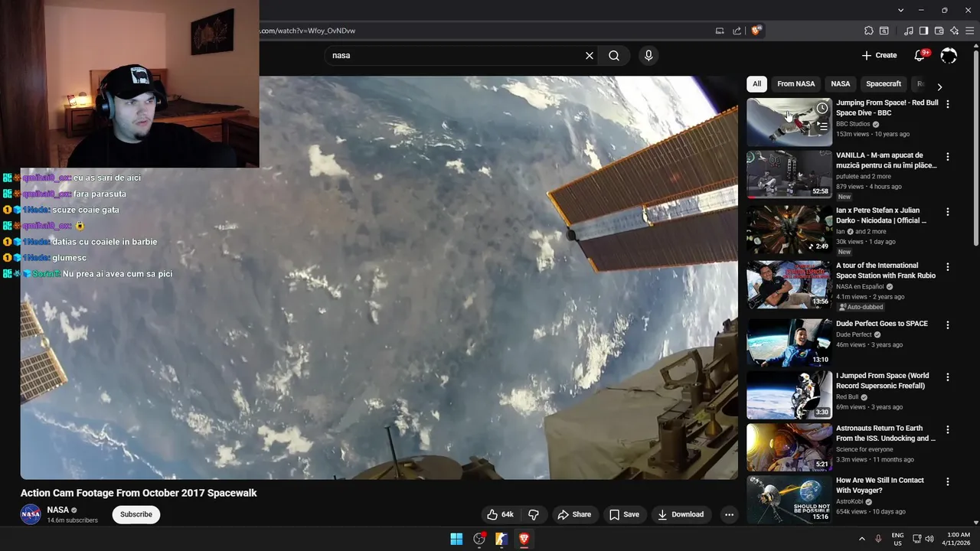
Task: Like the video showing 64k
Action: [x=500, y=514]
